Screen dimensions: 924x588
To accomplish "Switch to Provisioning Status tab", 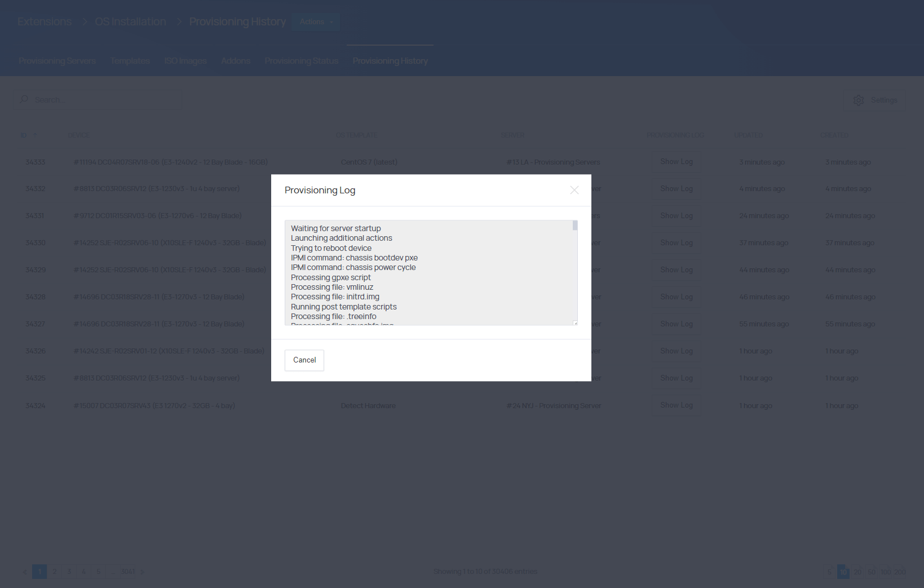I will pyautogui.click(x=301, y=61).
